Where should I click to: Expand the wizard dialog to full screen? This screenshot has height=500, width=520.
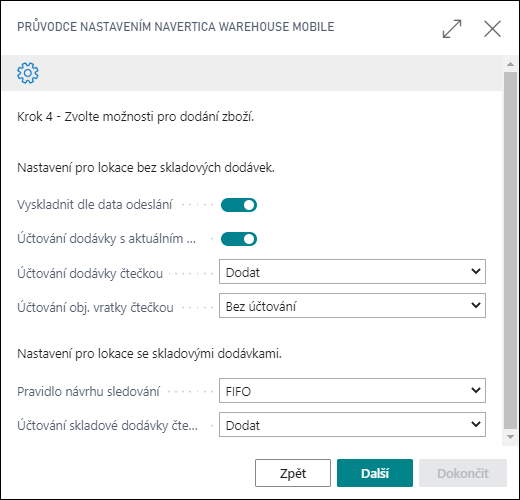(452, 29)
